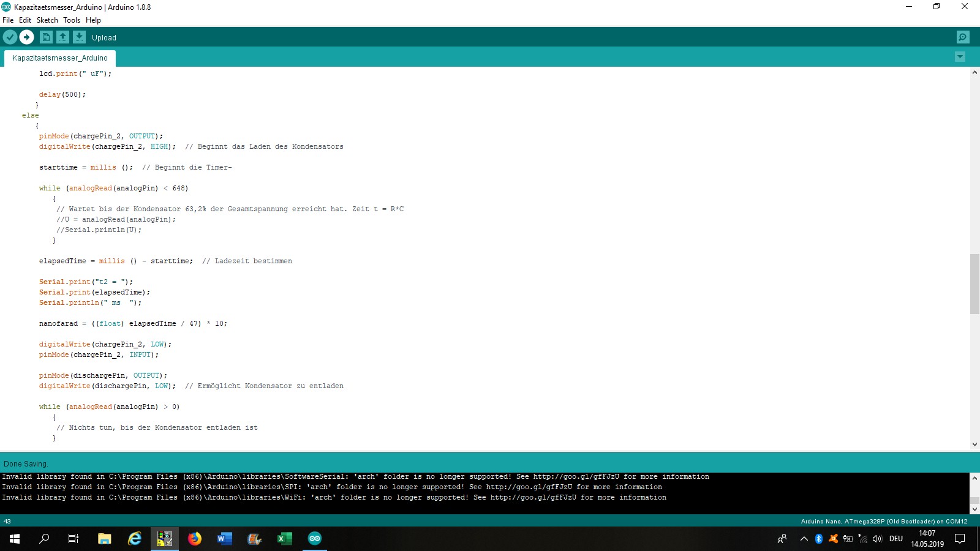Viewport: 980px width, 551px height.
Task: Click the battery tray icon
Action: [x=848, y=539]
